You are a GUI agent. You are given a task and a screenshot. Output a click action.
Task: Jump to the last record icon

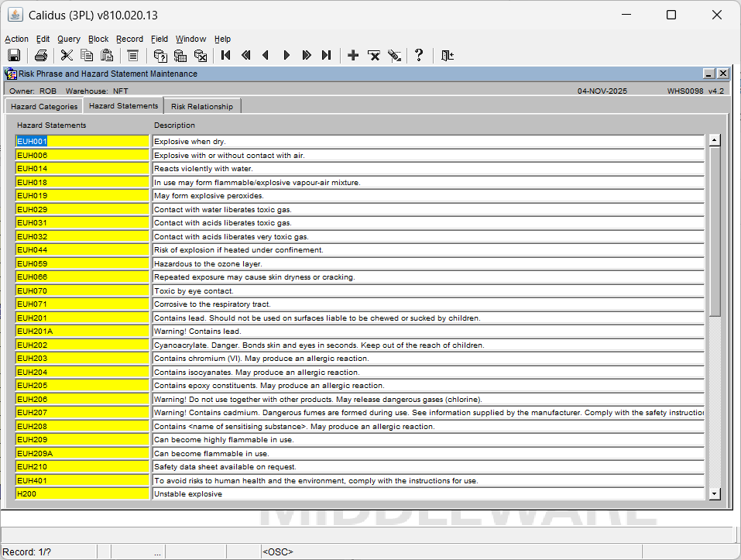[326, 55]
